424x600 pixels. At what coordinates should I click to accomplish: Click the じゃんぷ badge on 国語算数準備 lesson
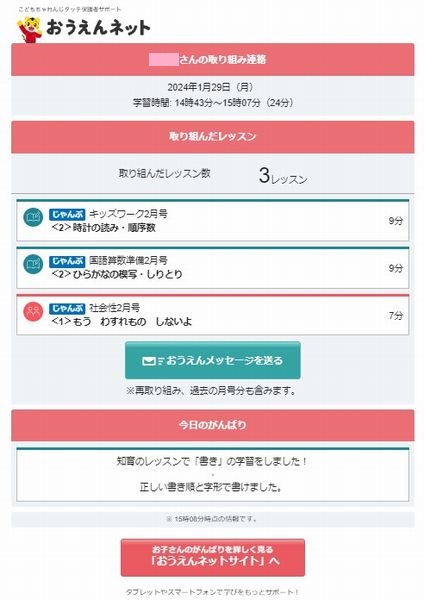pyautogui.click(x=67, y=261)
